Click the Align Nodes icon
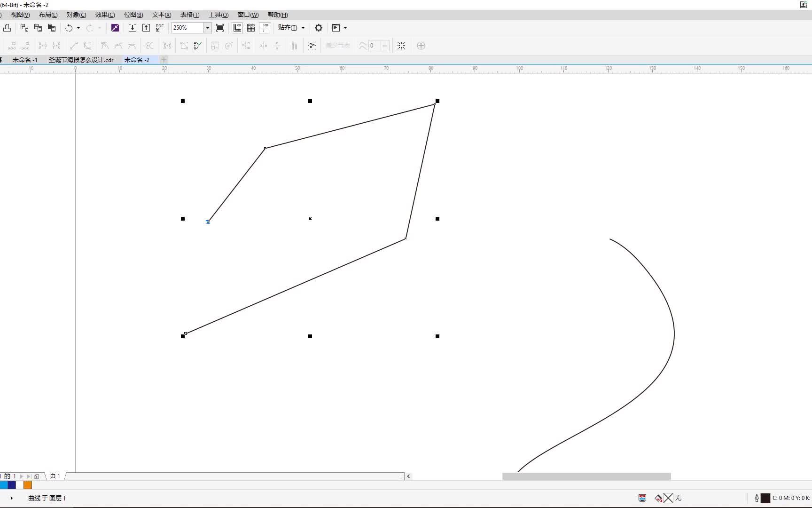 (246, 46)
